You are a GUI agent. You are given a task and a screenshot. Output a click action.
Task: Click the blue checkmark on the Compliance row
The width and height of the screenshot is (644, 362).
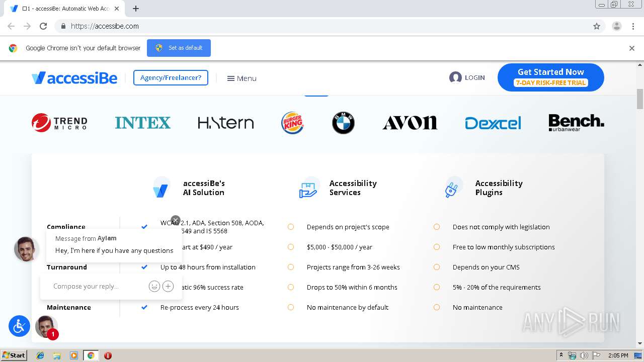(144, 227)
